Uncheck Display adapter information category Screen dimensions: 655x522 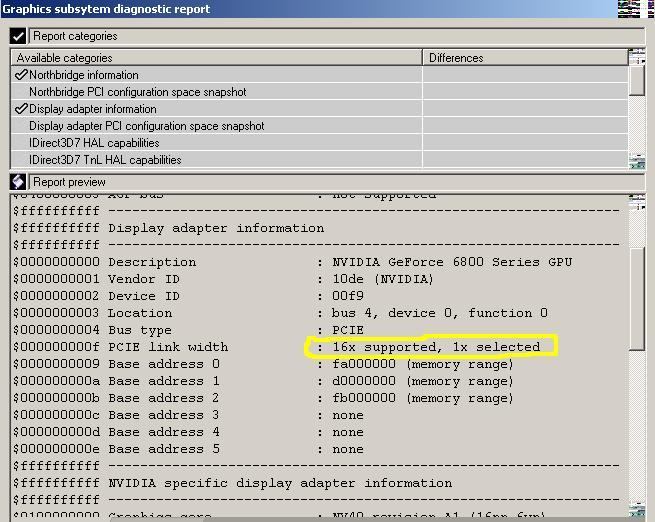point(21,109)
